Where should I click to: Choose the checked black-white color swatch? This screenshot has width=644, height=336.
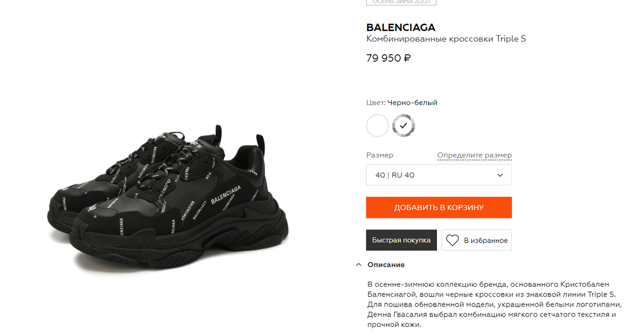404,125
